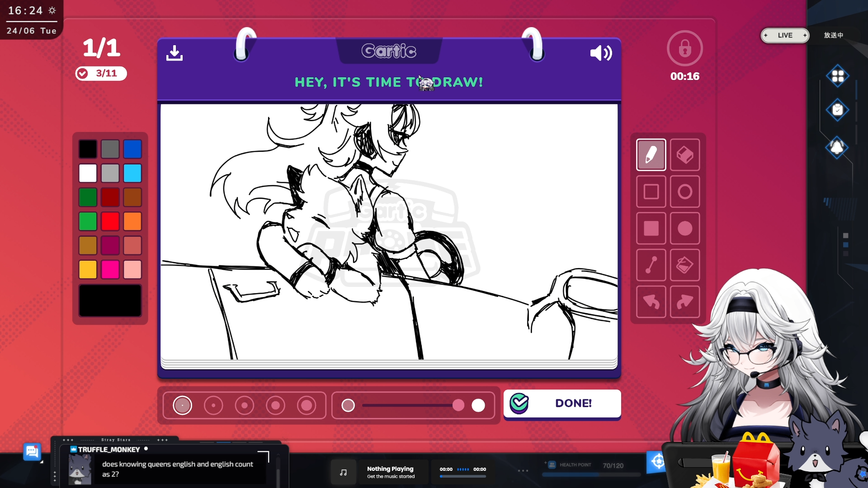Screen dimensions: 868x488
Task: Pick the magenta-maroon color swatch
Action: [110, 245]
